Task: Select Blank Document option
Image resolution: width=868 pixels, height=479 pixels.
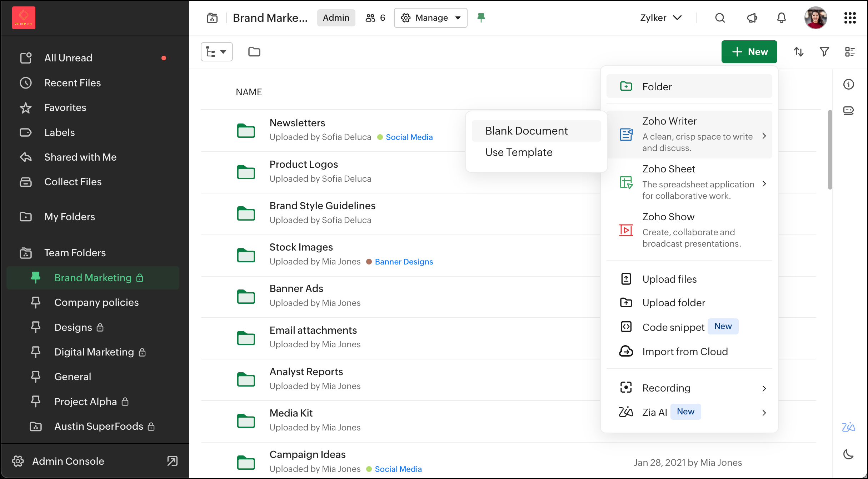Action: [x=526, y=131]
